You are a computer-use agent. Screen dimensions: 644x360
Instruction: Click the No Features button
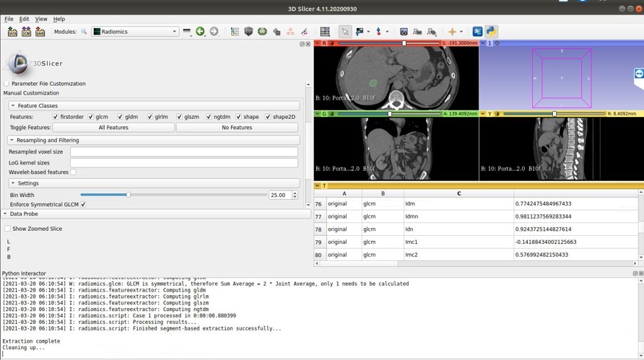click(x=237, y=127)
